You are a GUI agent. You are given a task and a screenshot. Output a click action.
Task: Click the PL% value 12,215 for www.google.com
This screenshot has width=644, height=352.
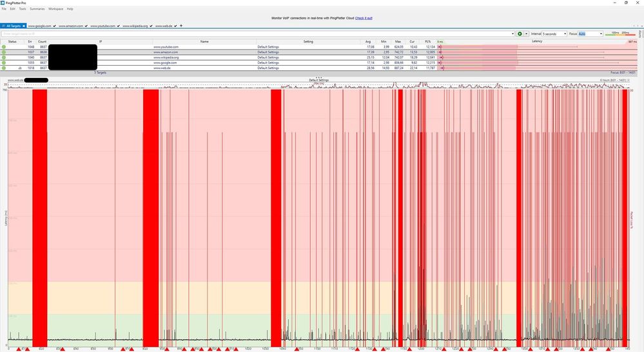click(x=430, y=63)
